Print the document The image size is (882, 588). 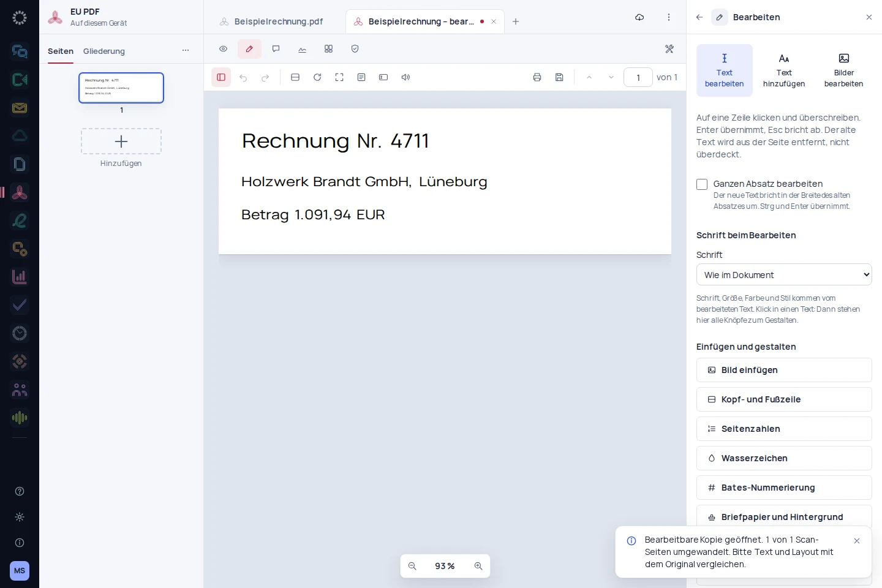click(537, 77)
